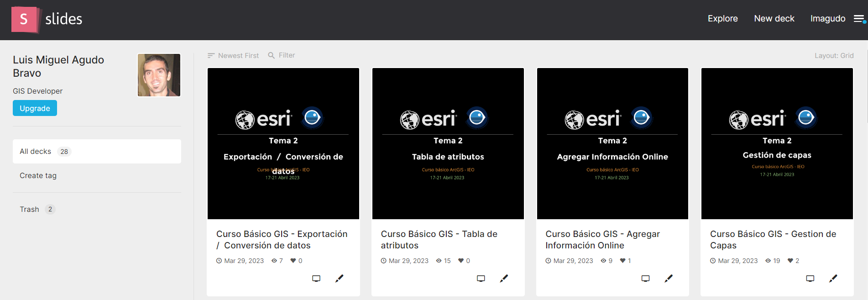Open title Curso Básico GIS - Tabla de atributos
This screenshot has height=300, width=868.
tap(439, 240)
